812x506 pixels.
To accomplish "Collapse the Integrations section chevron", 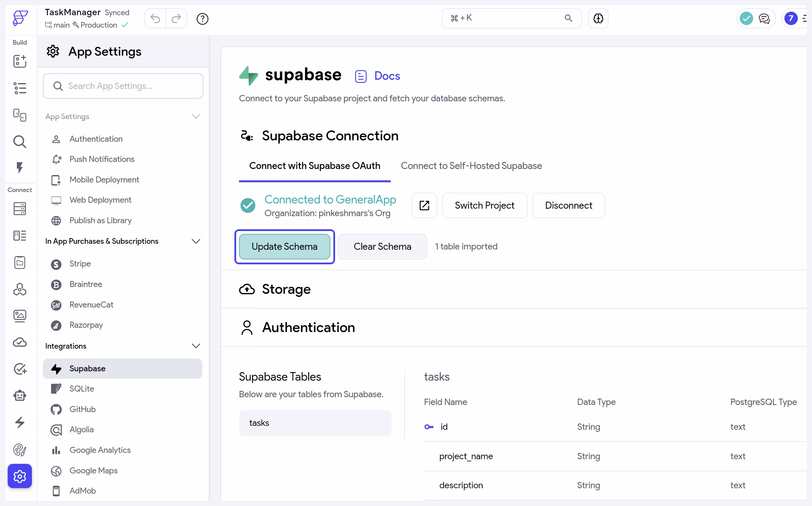I will click(x=196, y=346).
